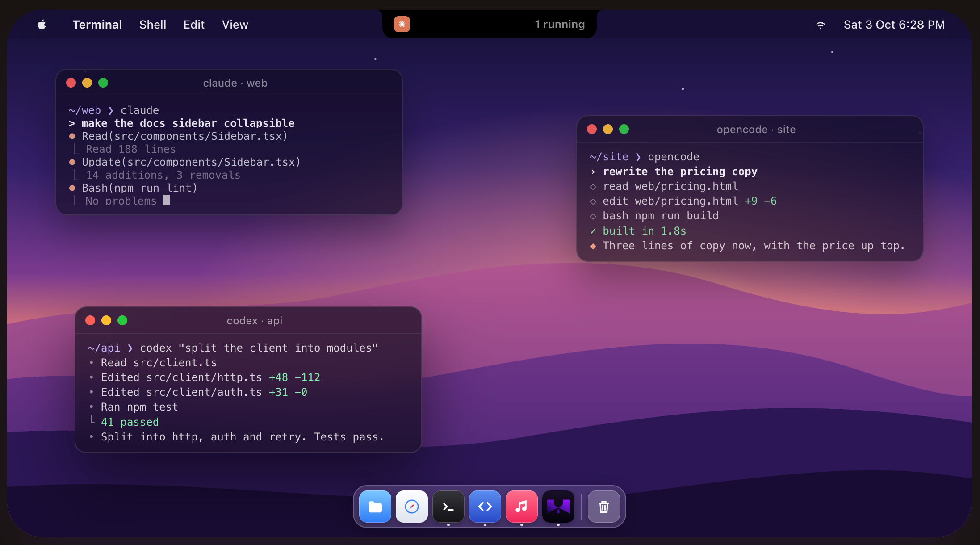Open the Apple menu
Image resolution: width=980 pixels, height=545 pixels.
coord(42,25)
